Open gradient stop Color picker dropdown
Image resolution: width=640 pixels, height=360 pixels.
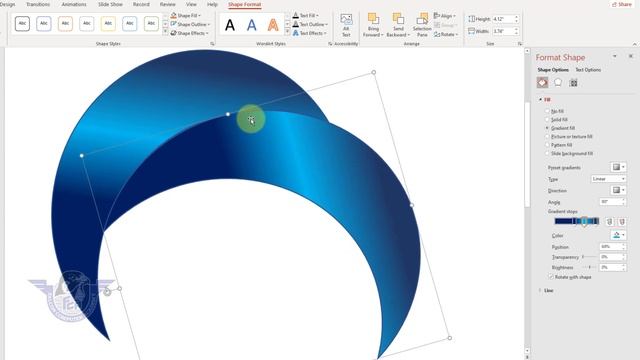[618, 235]
